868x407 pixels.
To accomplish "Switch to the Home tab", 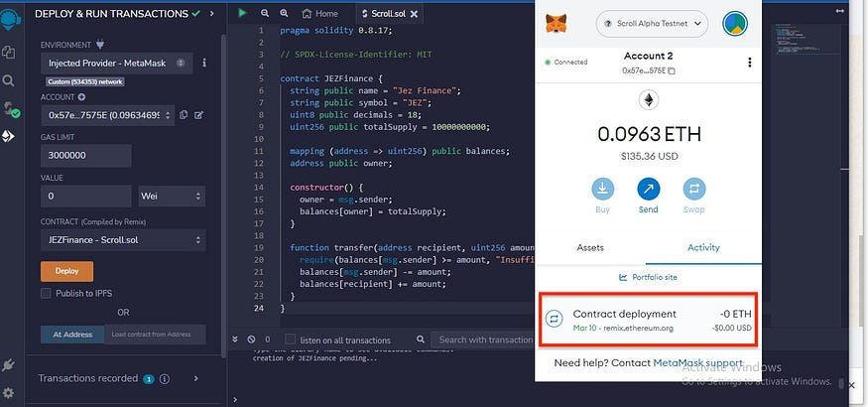I will click(320, 14).
